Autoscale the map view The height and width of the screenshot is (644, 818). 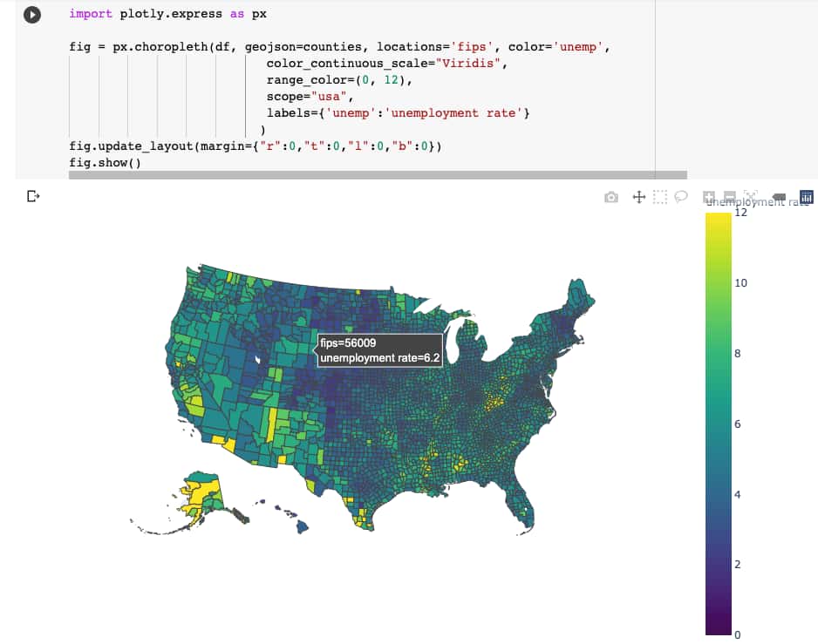tap(752, 197)
